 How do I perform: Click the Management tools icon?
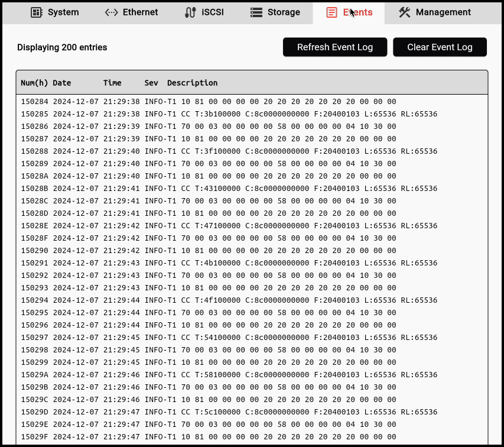405,12
